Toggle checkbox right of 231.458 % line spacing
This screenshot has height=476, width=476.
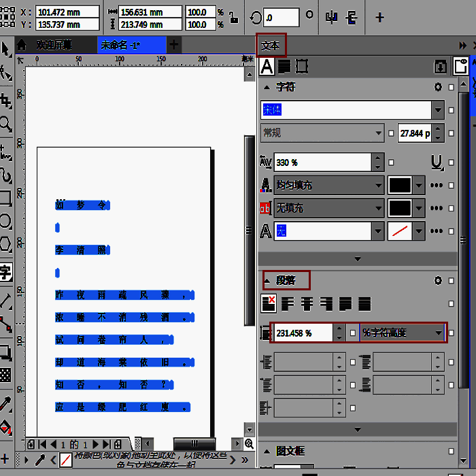click(x=352, y=333)
